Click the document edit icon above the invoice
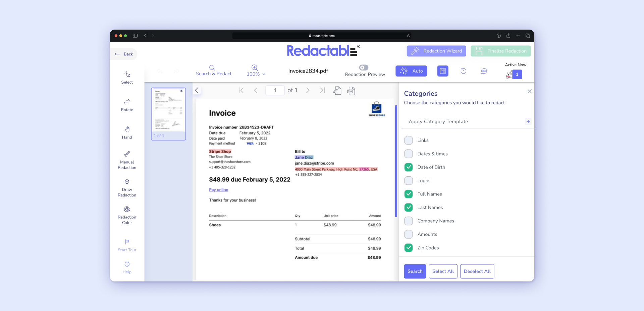 pos(337,90)
